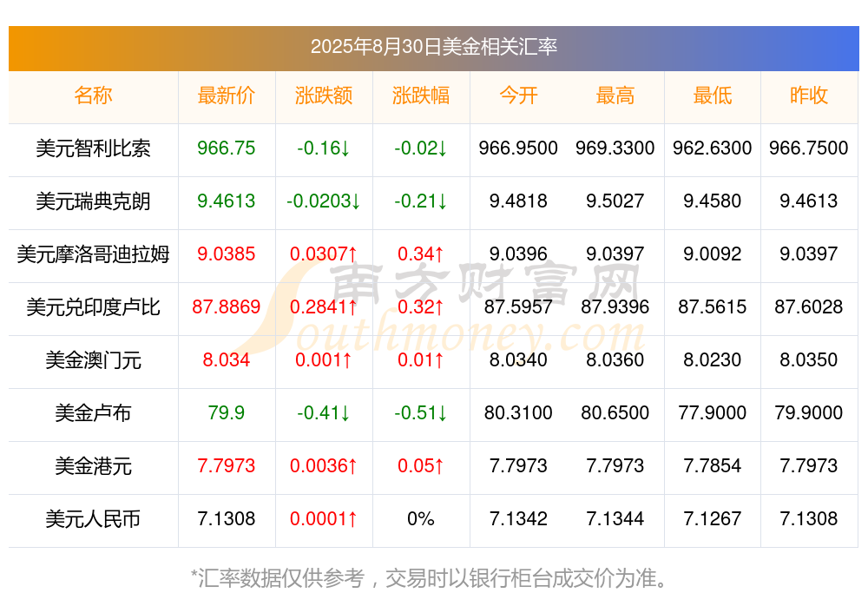
Task: Select the 名称 column header
Action: coord(93,96)
